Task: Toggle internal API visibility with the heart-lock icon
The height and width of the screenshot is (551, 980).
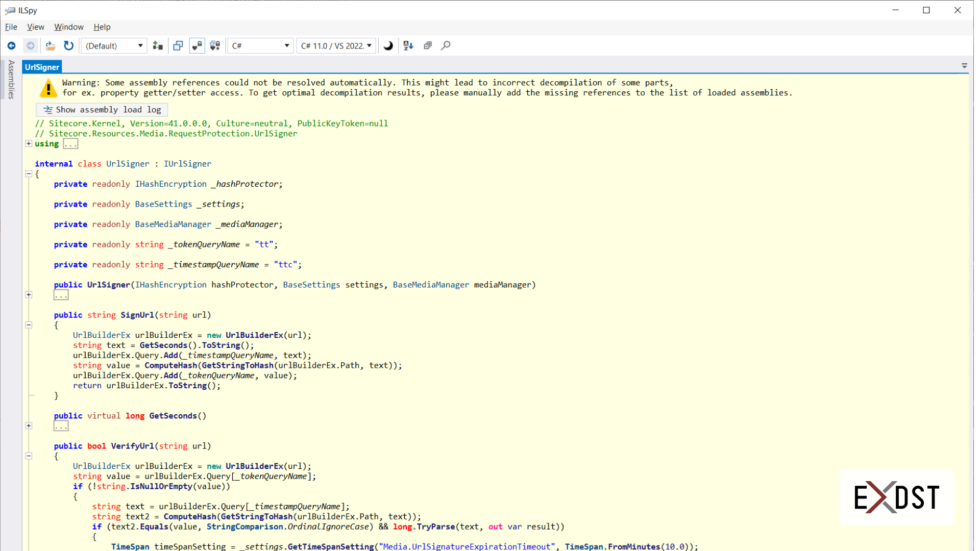Action: [197, 45]
